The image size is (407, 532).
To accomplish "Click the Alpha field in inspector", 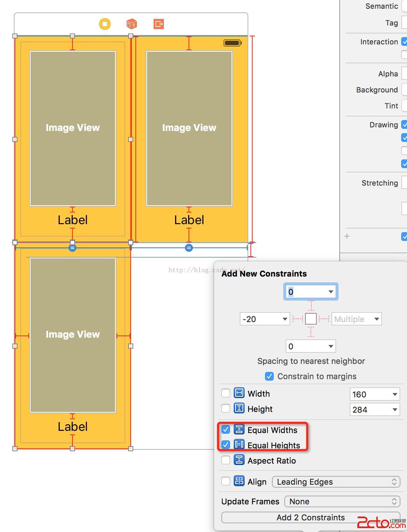I will pos(404,74).
